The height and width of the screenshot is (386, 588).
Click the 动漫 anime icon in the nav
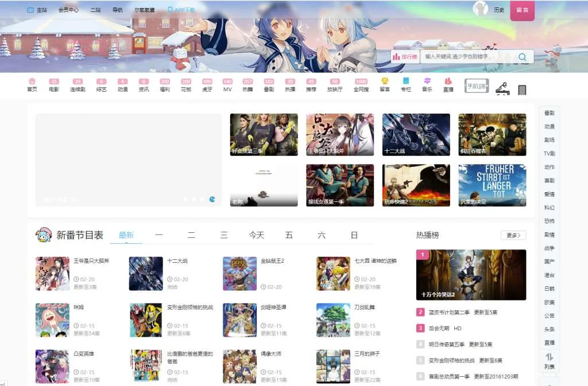coord(124,84)
